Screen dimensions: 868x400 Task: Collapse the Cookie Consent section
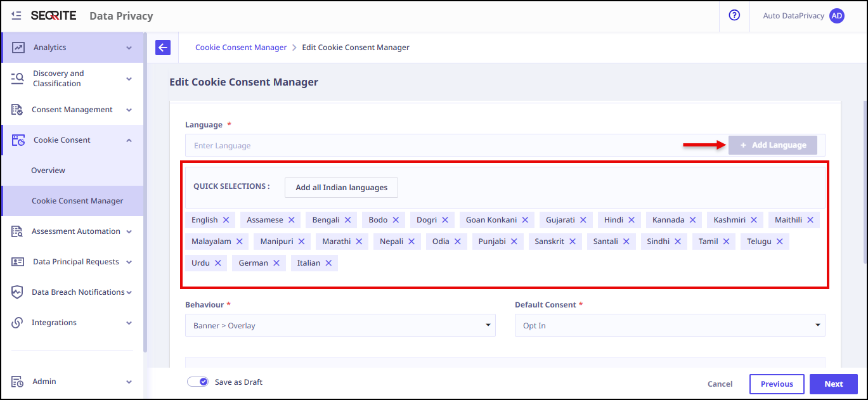pyautogui.click(x=129, y=140)
